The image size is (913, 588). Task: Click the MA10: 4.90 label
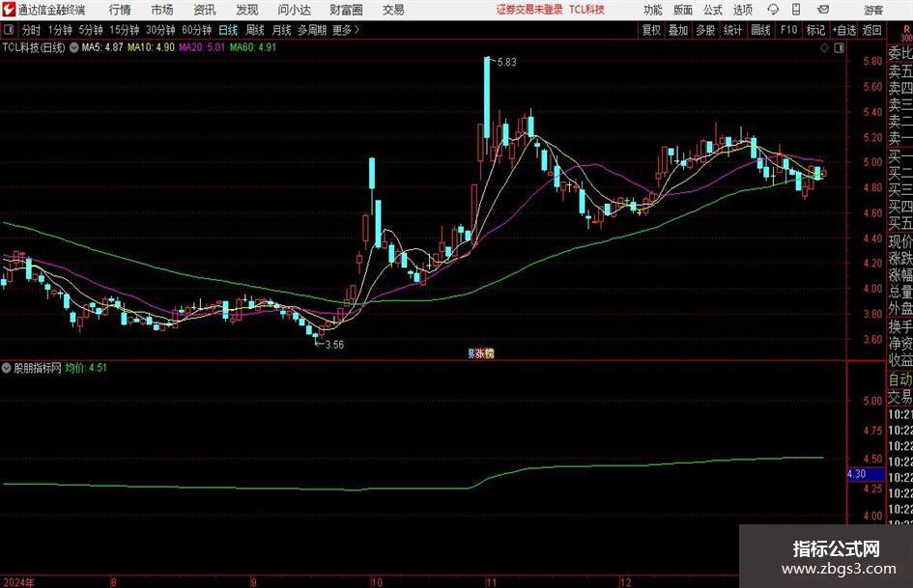pyautogui.click(x=151, y=47)
